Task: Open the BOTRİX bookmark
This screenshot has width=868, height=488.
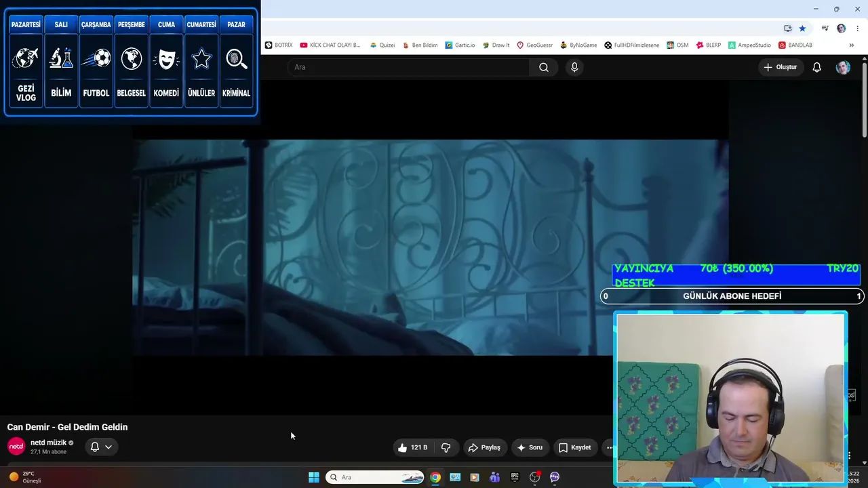Action: pyautogui.click(x=279, y=45)
